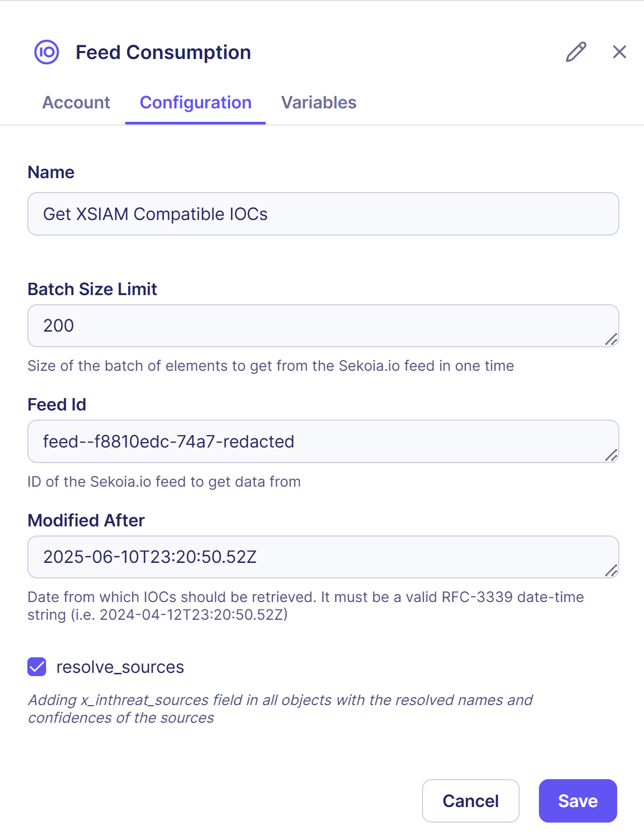This screenshot has width=644, height=836.
Task: Place cursor in the Name field
Action: (322, 214)
